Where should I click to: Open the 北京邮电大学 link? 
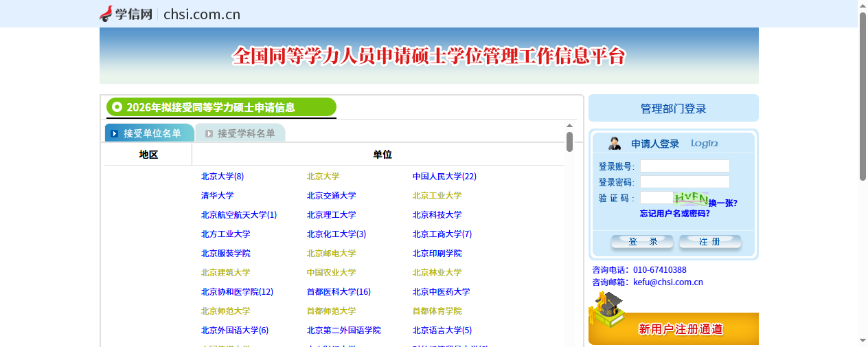tap(332, 253)
